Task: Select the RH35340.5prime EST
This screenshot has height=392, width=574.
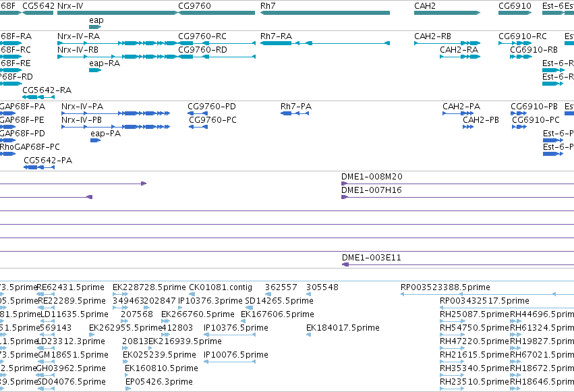Action: click(x=453, y=375)
